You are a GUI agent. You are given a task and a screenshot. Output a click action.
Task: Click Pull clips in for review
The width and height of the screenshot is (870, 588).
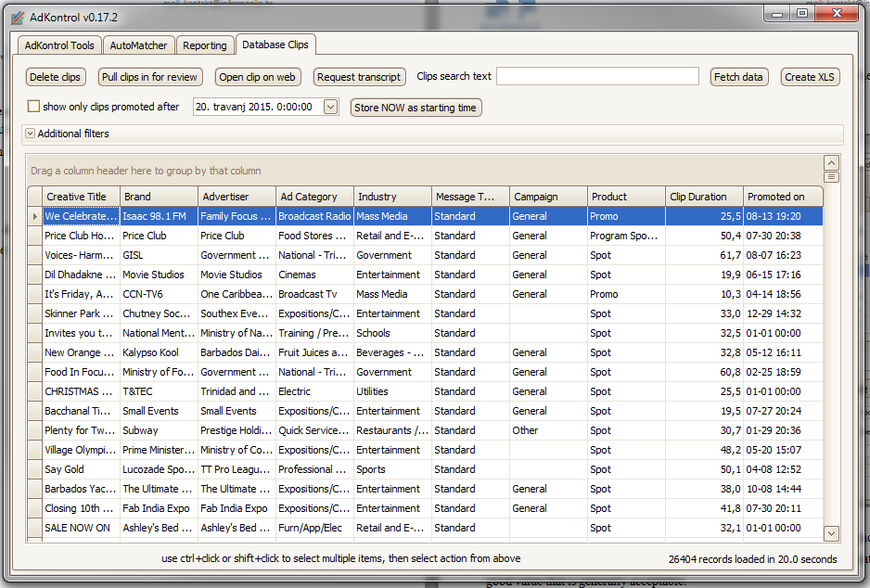click(150, 77)
